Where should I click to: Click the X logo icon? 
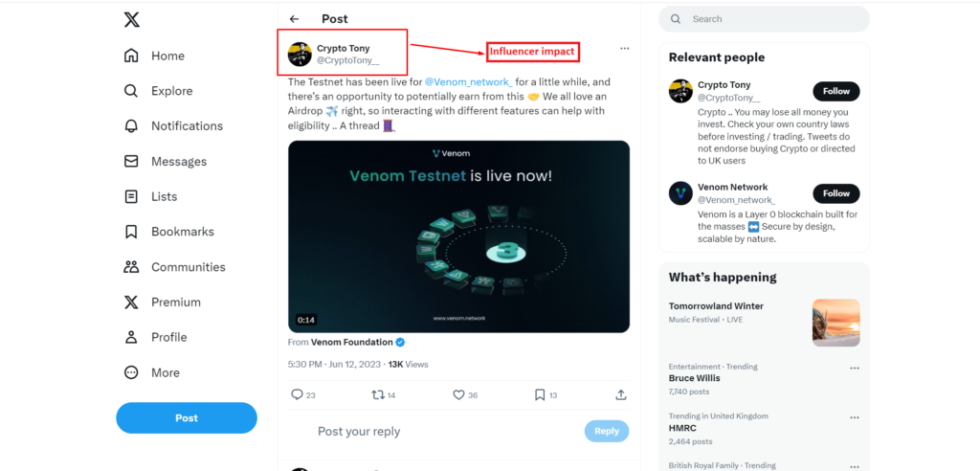click(132, 19)
